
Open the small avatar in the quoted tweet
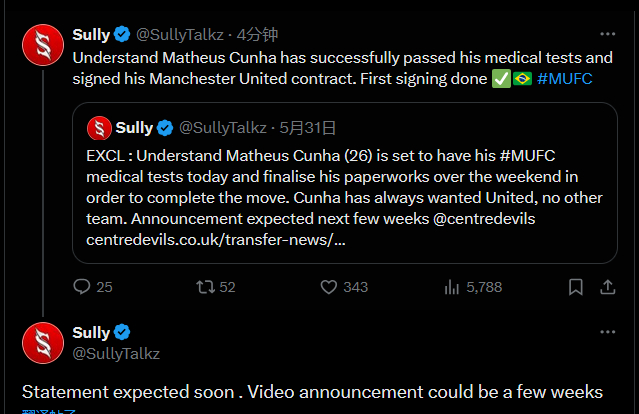coord(98,127)
